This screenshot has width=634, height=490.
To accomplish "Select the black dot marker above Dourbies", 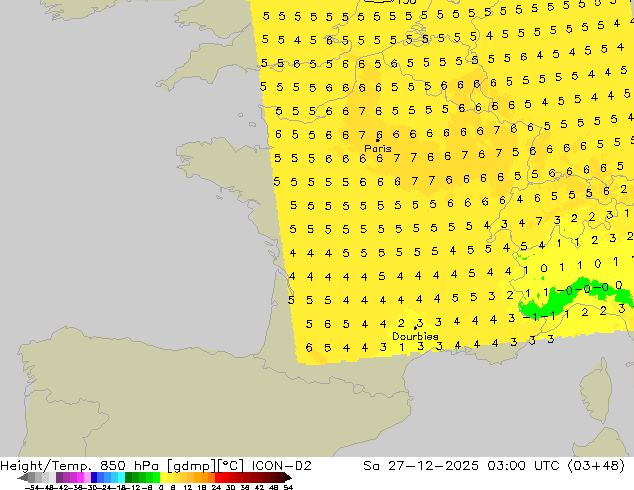I will pyautogui.click(x=415, y=328).
